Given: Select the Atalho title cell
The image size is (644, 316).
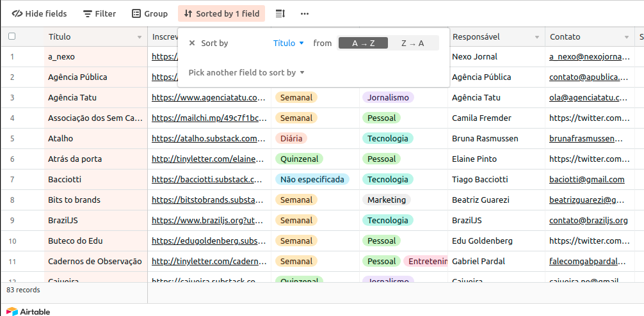Looking at the screenshot, I should (x=95, y=139).
